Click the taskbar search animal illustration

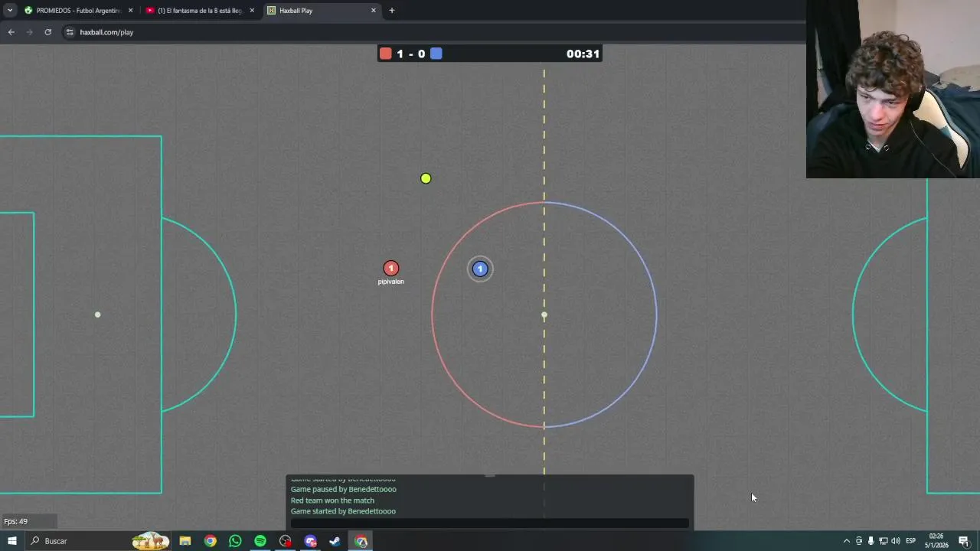pyautogui.click(x=150, y=541)
